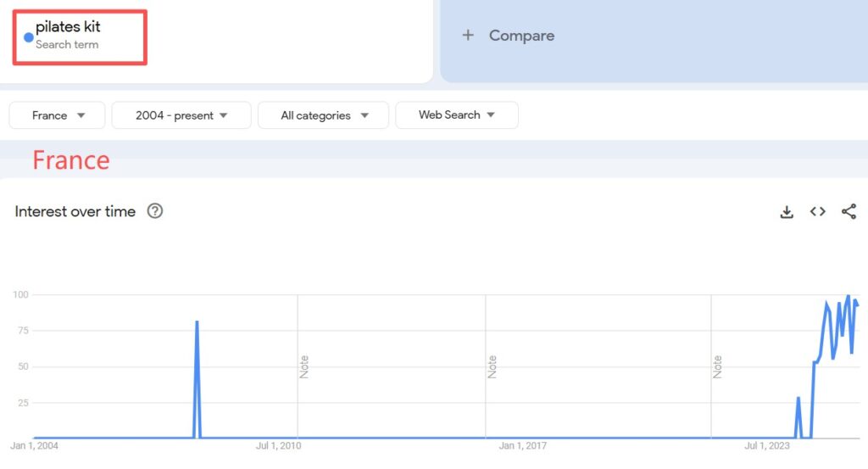Click the share icon for the chart
The height and width of the screenshot is (469, 868).
click(849, 212)
